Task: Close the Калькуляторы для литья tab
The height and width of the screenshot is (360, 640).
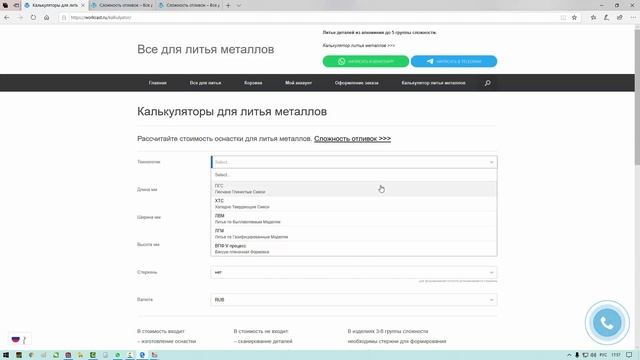Action: pyautogui.click(x=83, y=5)
